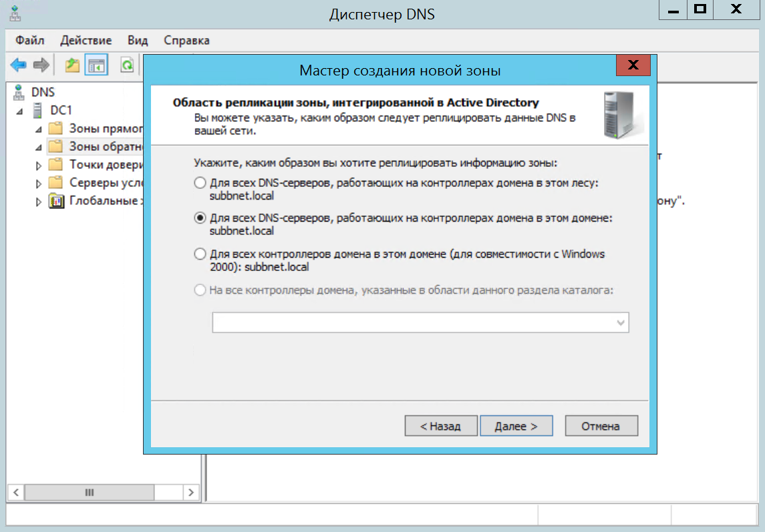Screen dimensions: 765x532
Task: Open the Действие menu
Action: (x=86, y=40)
